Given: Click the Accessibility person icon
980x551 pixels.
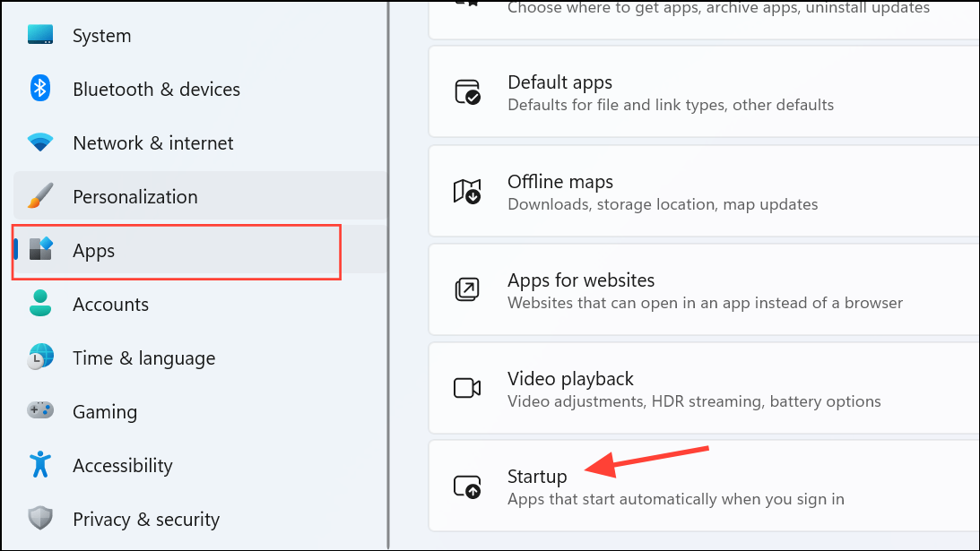Looking at the screenshot, I should [39, 465].
